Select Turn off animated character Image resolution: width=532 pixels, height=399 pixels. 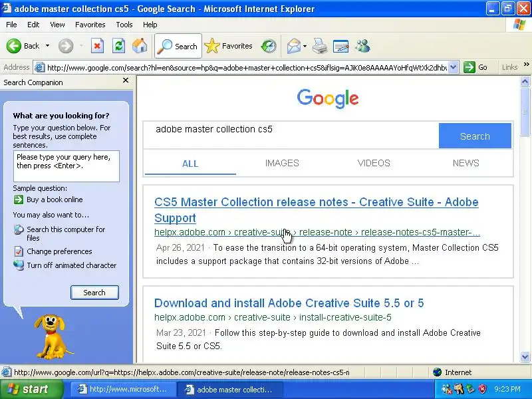point(72,265)
